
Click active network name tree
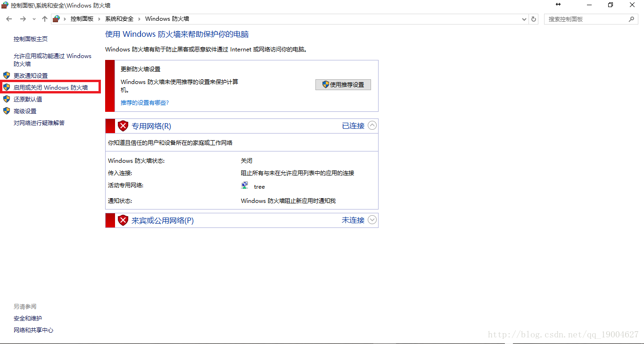(x=259, y=187)
